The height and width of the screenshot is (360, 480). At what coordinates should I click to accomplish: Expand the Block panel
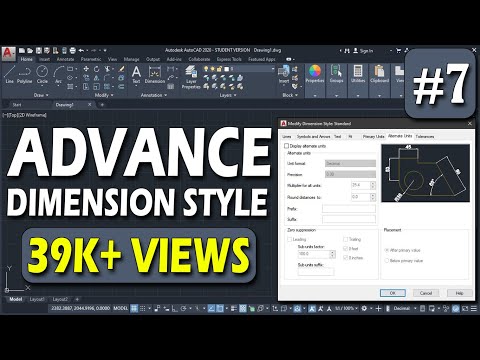(x=290, y=95)
